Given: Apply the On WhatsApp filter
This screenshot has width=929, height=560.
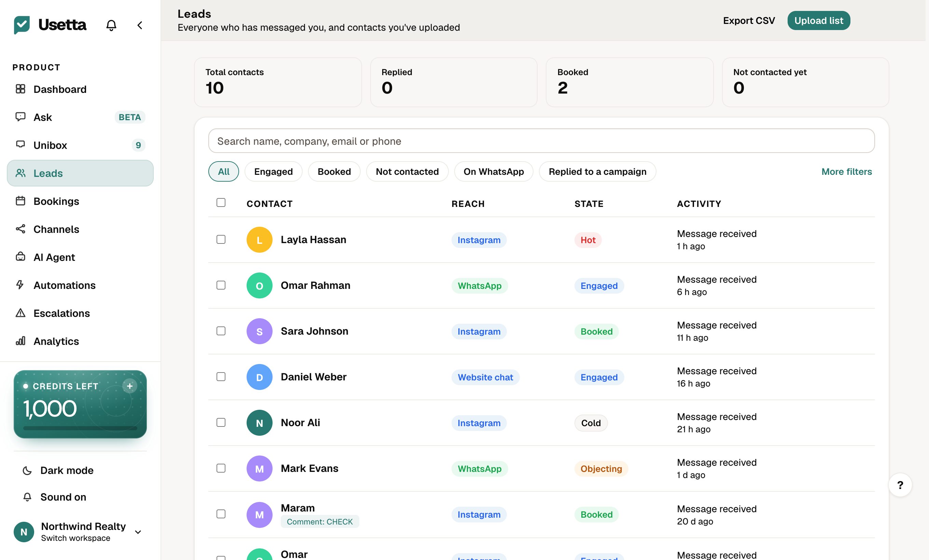Looking at the screenshot, I should (494, 171).
